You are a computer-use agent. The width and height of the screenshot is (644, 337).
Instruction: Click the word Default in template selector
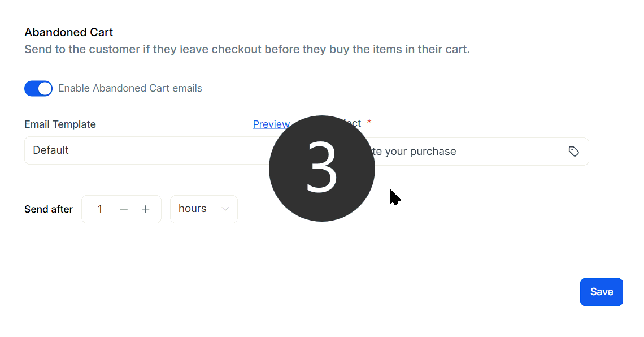coord(51,150)
